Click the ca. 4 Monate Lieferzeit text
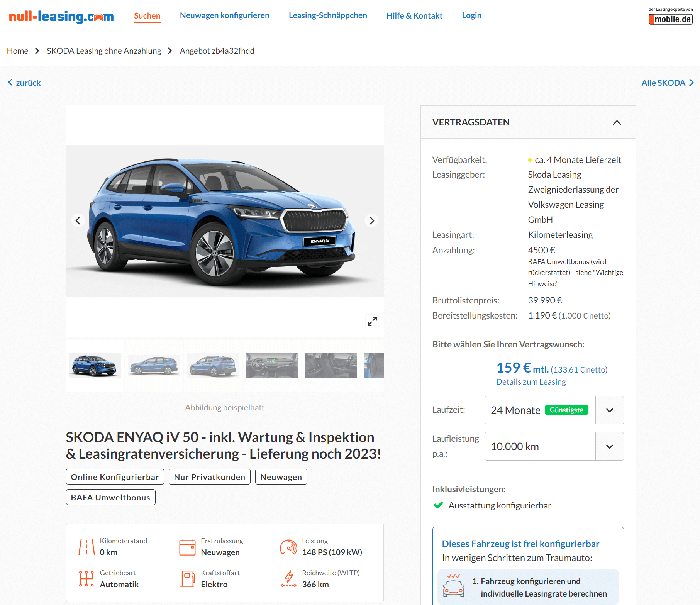Screen dimensions: 700x605 pyautogui.click(x=578, y=160)
